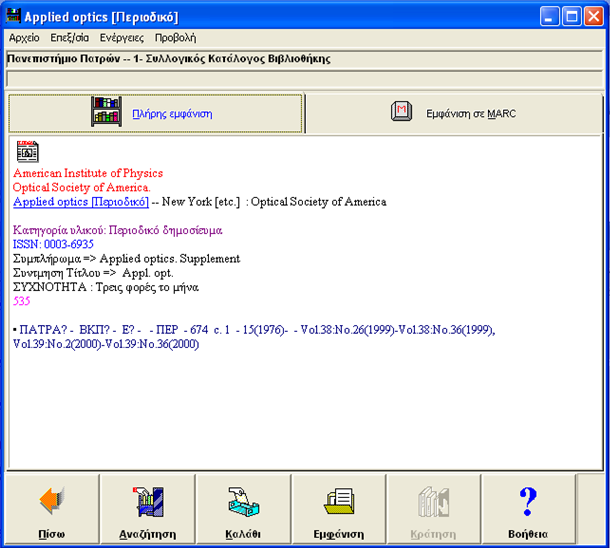Open the Επεξ/σία menu

pos(70,38)
